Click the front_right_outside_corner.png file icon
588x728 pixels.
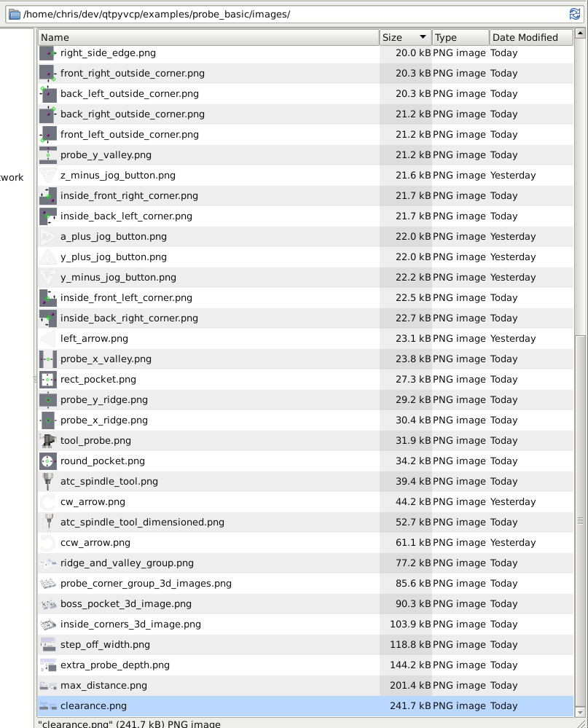pyautogui.click(x=48, y=74)
